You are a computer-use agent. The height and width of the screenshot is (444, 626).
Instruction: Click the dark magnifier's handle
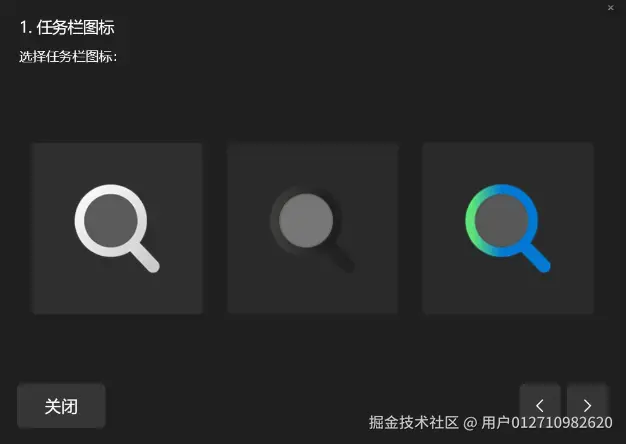(x=340, y=258)
